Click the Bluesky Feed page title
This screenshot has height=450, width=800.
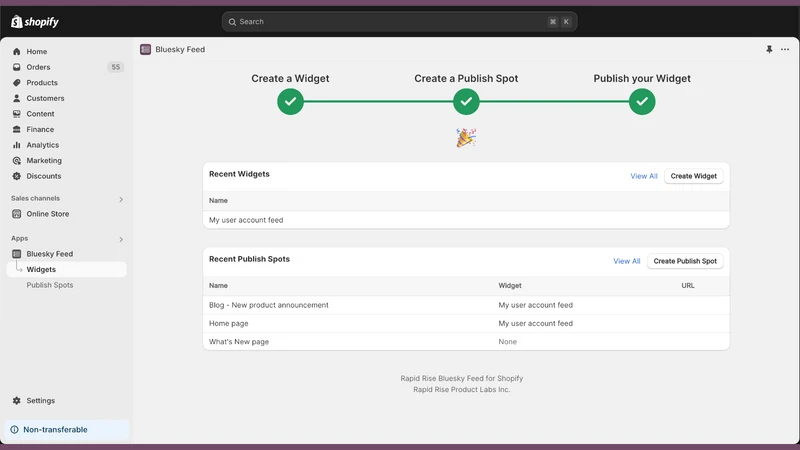[x=180, y=49]
